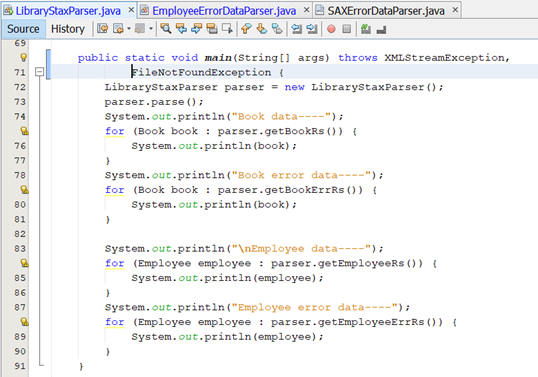Click the hint icon beside getEmployeeRs loop
The height and width of the screenshot is (377, 538).
coord(24,263)
